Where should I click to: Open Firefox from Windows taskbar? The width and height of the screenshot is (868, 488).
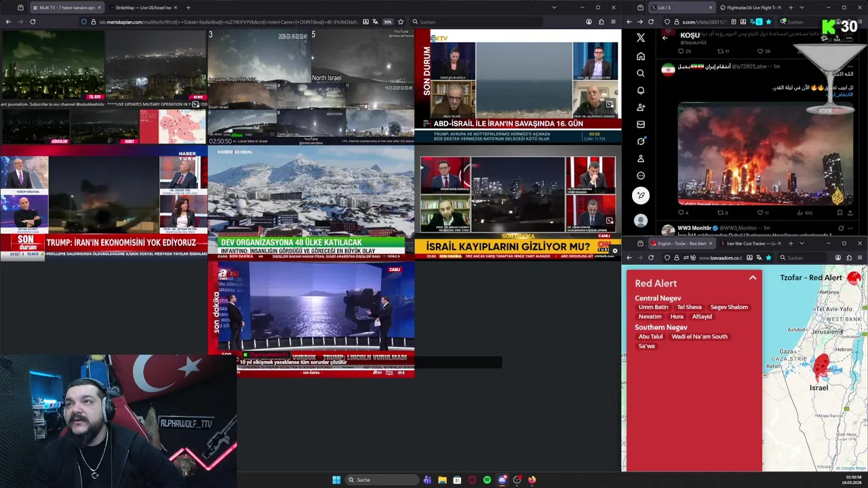532,480
